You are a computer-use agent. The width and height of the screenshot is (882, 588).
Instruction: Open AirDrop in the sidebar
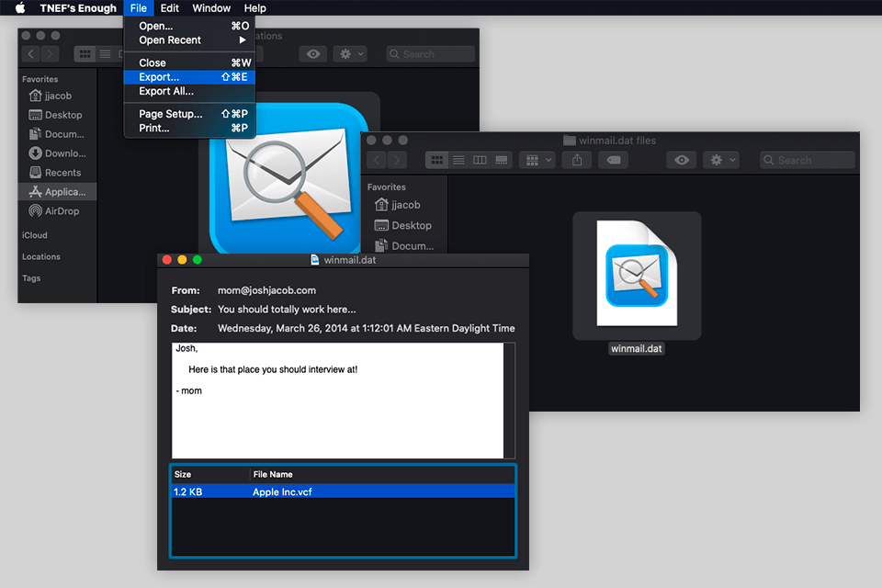coord(57,211)
